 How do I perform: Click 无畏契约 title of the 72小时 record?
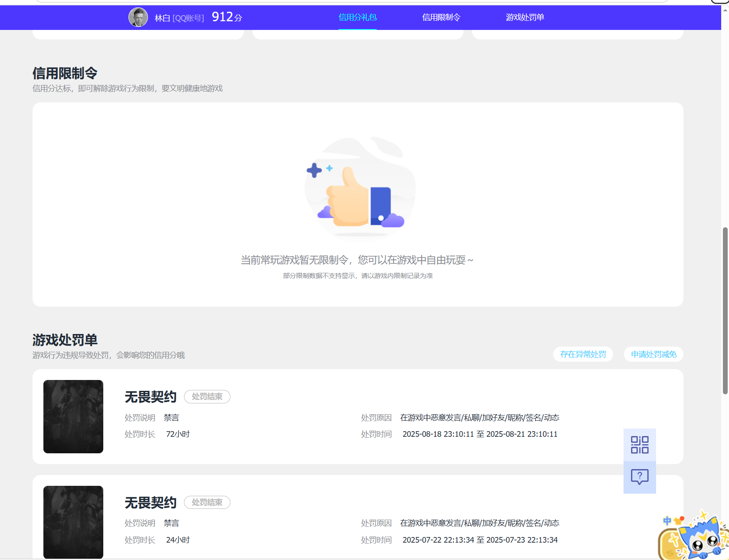151,397
